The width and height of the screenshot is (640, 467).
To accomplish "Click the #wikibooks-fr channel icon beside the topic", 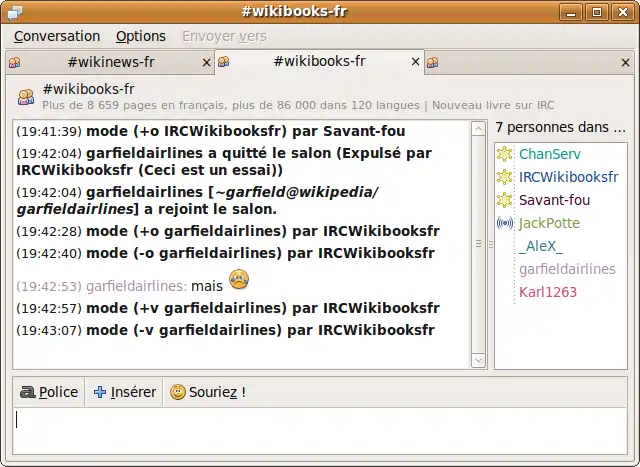I will click(x=26, y=96).
